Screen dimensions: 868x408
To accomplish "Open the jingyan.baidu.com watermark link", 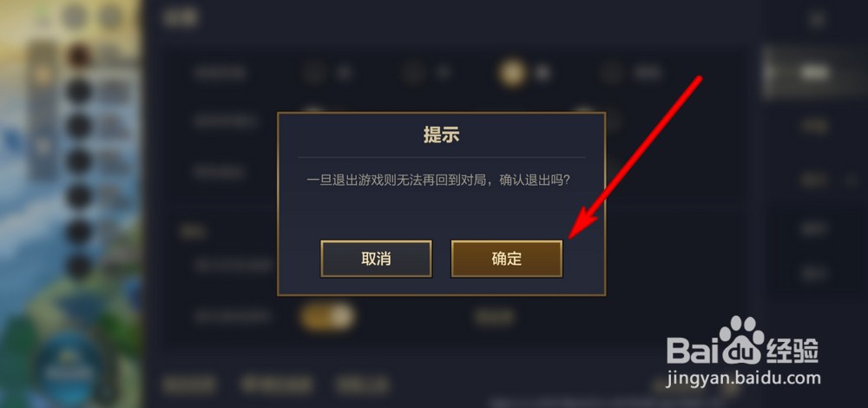I will point(744,379).
